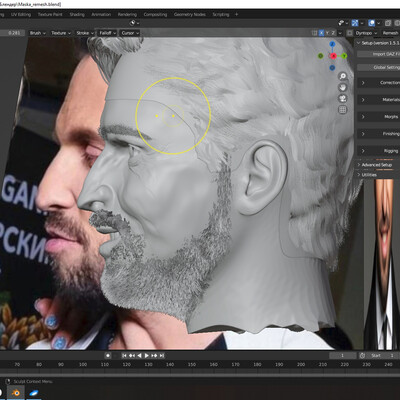Click the blue Z axis gizmo circle
Image resolution: width=400 pixels, height=400 pixels.
[x=332, y=44]
